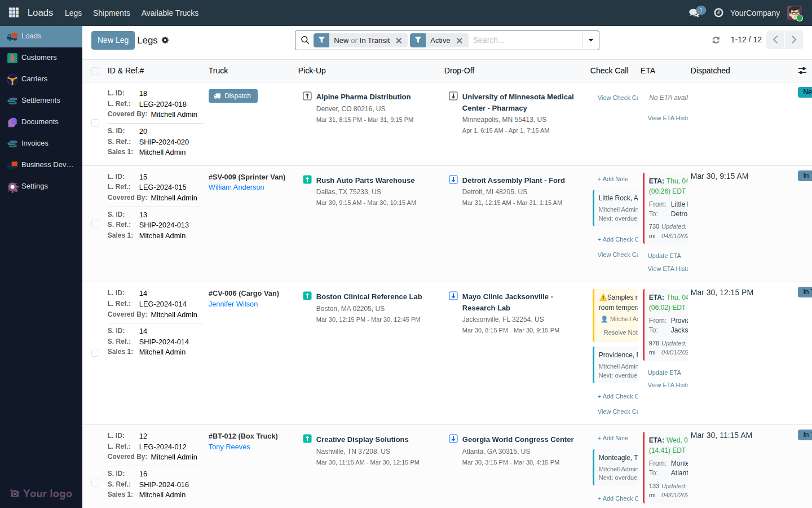Open Loads in the sidebar
Image resolution: width=812 pixels, height=508 pixels.
[x=41, y=36]
